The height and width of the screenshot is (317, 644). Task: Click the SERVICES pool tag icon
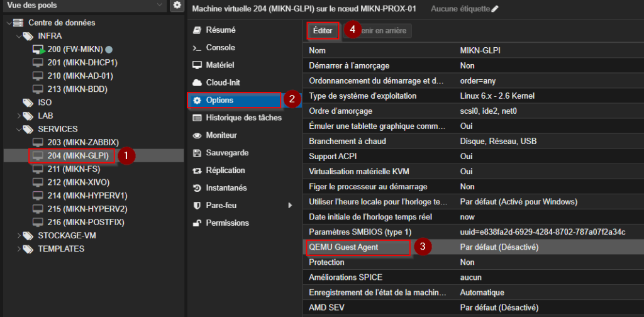(28, 130)
